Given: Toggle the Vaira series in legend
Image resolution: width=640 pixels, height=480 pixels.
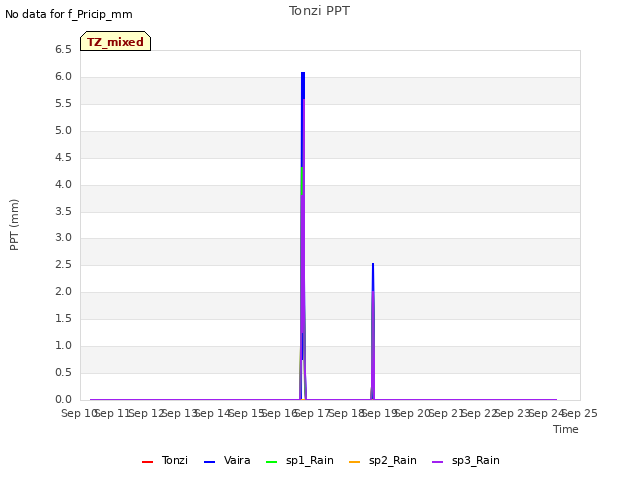Looking at the screenshot, I should coord(227,460).
